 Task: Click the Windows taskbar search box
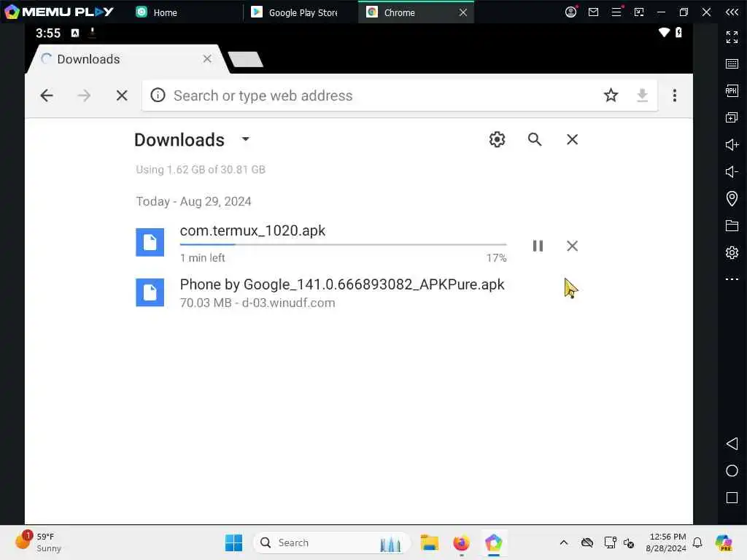tap(331, 542)
